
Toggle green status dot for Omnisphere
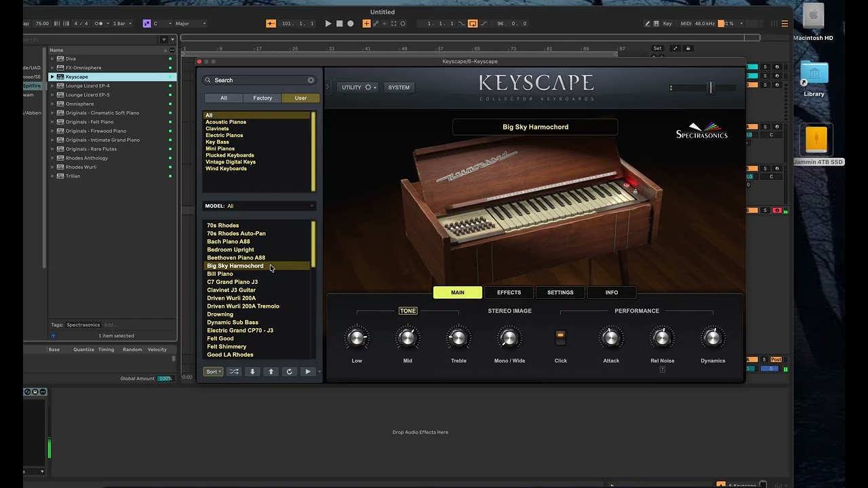click(x=170, y=104)
